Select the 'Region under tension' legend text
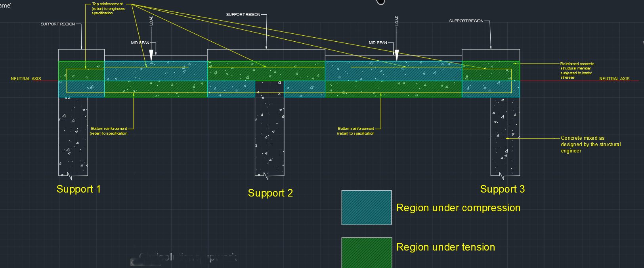 [x=445, y=247]
